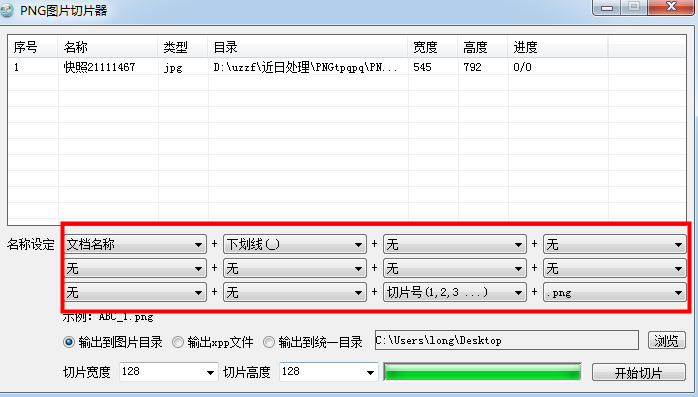Click the 序号 column header
This screenshot has height=397, width=698.
(x=32, y=47)
